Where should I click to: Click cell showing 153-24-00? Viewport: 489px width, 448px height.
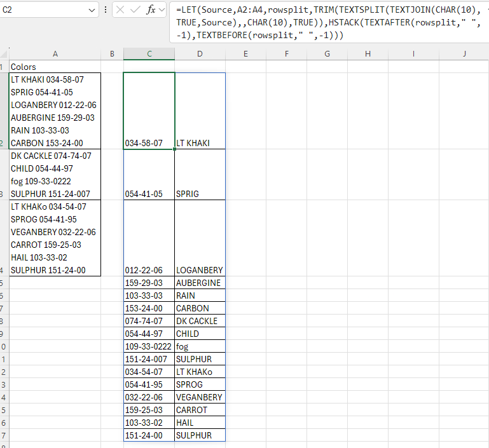pos(149,308)
